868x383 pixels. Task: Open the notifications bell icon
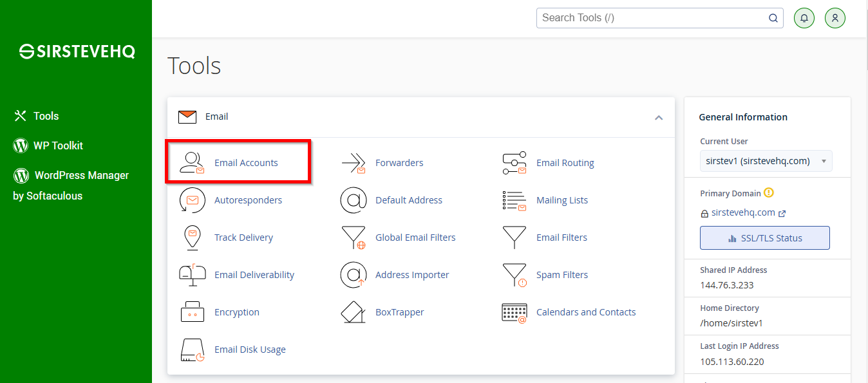pos(804,18)
